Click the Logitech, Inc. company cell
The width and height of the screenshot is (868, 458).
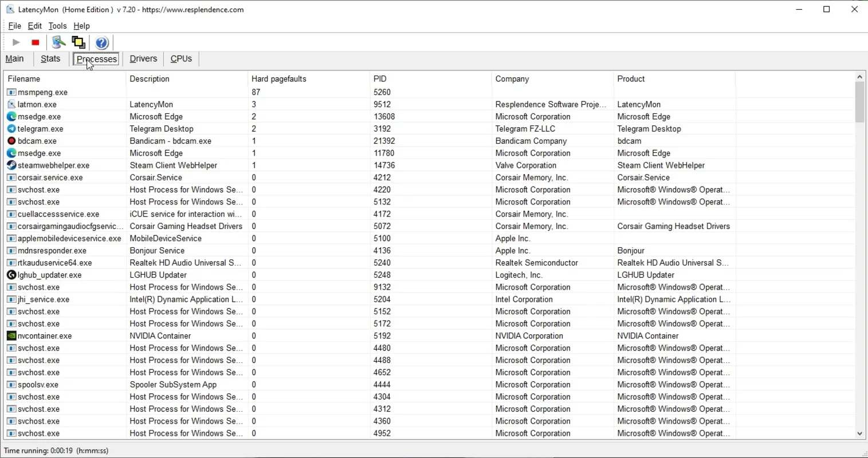[519, 275]
